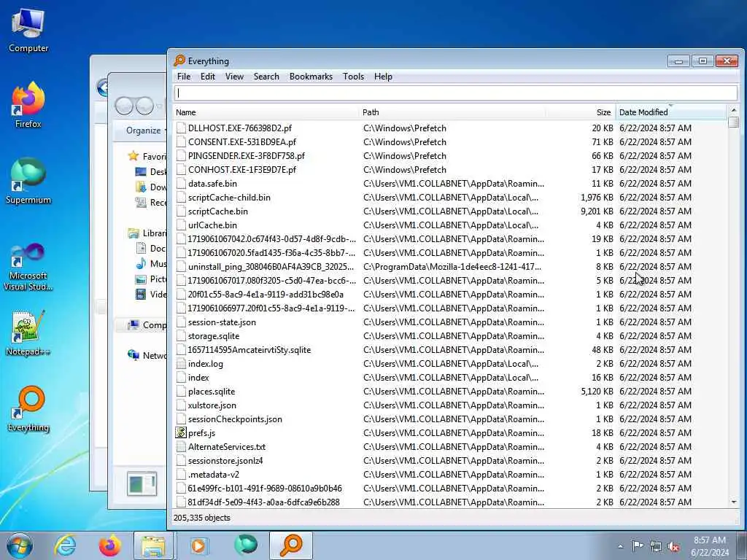Open the Bookmarks menu
Image resolution: width=747 pixels, height=560 pixels.
coord(311,76)
